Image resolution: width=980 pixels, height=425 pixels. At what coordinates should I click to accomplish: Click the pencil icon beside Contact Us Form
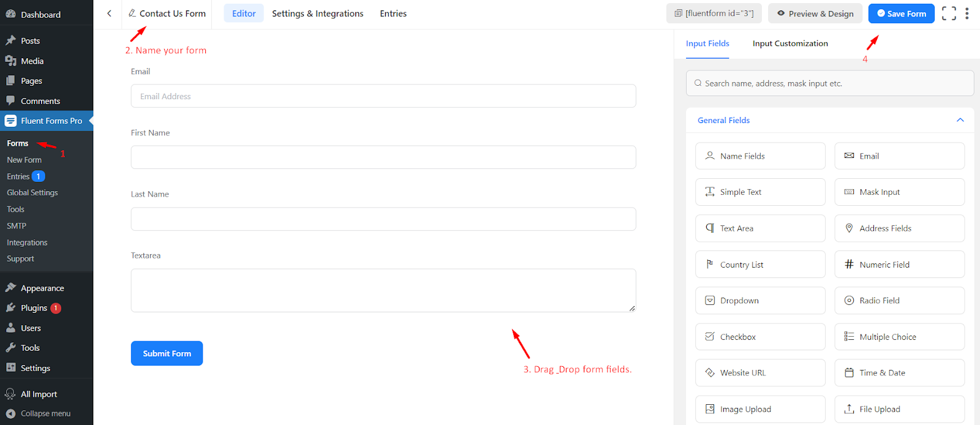(x=132, y=13)
